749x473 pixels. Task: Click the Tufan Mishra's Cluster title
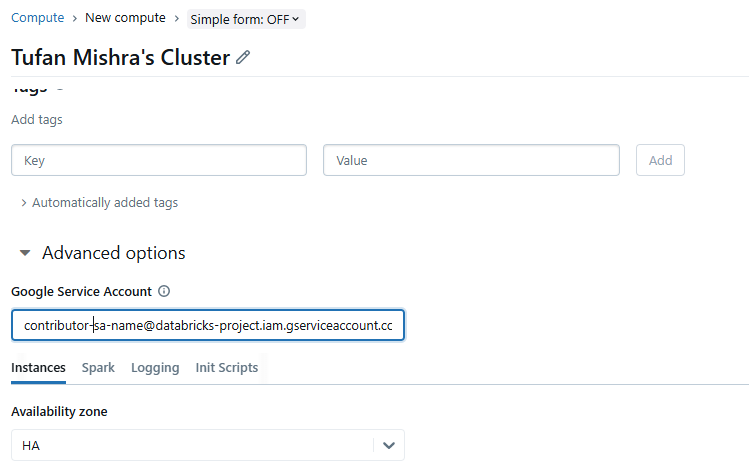(x=120, y=57)
